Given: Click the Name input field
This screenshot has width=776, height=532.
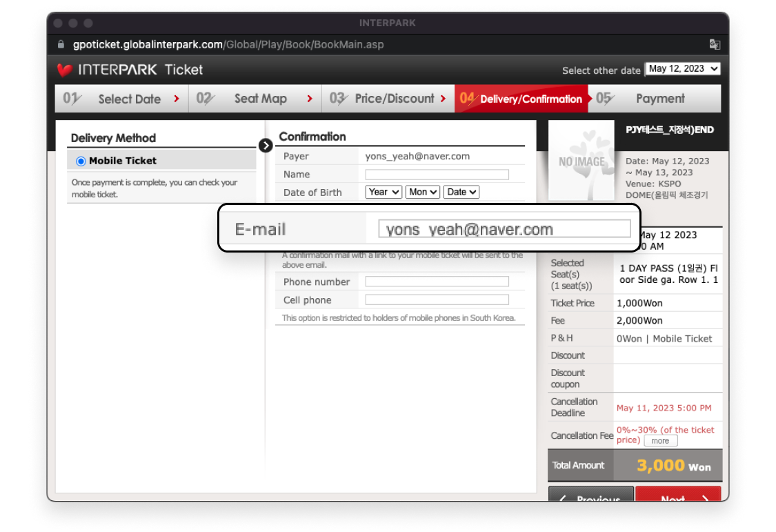Looking at the screenshot, I should coord(437,175).
